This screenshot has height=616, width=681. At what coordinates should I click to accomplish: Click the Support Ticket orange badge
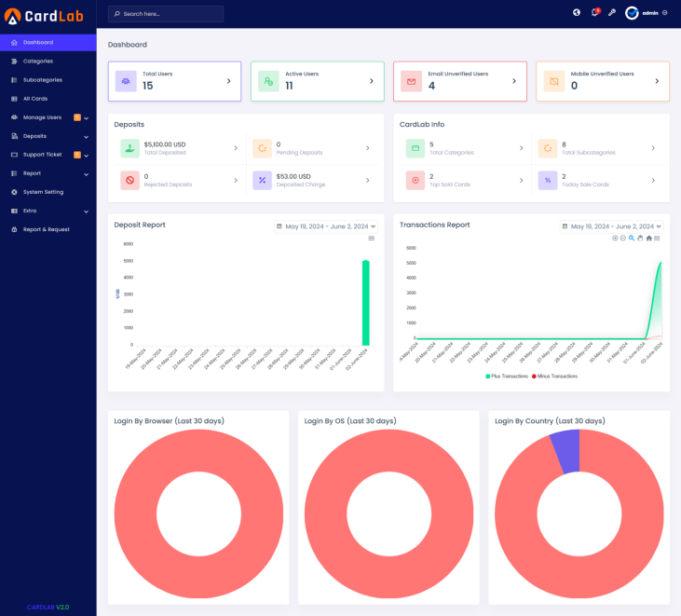pyautogui.click(x=77, y=155)
